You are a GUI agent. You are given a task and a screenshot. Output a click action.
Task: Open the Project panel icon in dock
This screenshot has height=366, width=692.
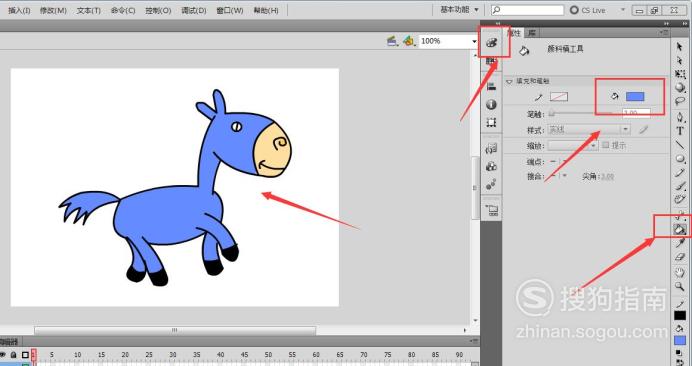coord(491,210)
